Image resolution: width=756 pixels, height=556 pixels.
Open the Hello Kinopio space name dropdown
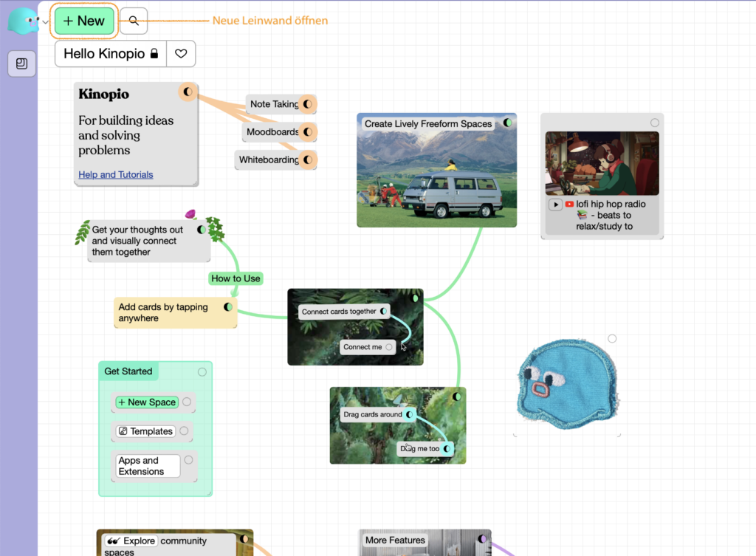(x=111, y=54)
